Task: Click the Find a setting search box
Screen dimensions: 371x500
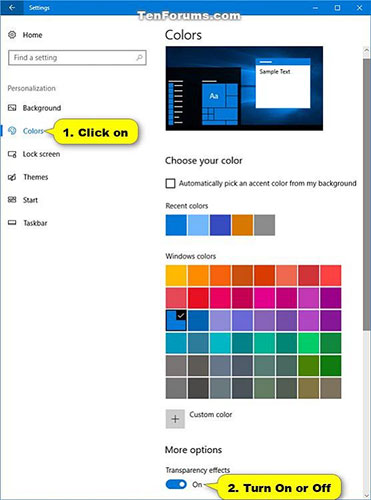Action: point(77,58)
